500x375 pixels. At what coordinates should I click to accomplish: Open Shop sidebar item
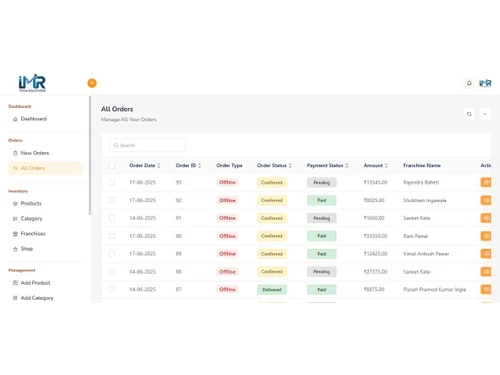coord(27,249)
